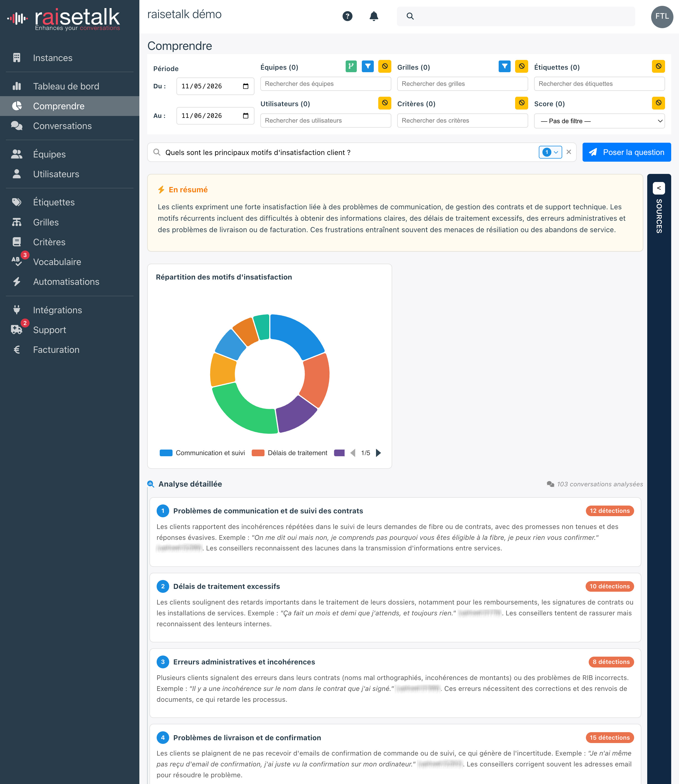
Task: Open Conversations in the sidebar
Action: coord(62,126)
